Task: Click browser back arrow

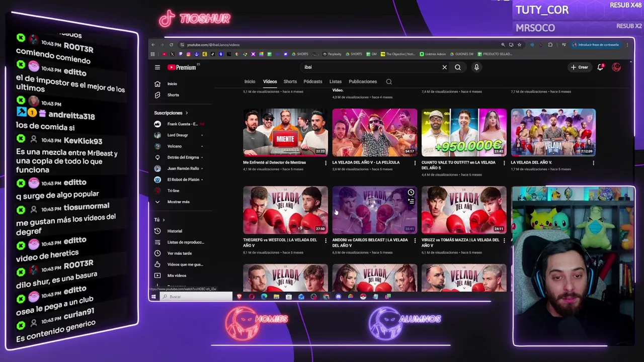Action: coord(153,45)
